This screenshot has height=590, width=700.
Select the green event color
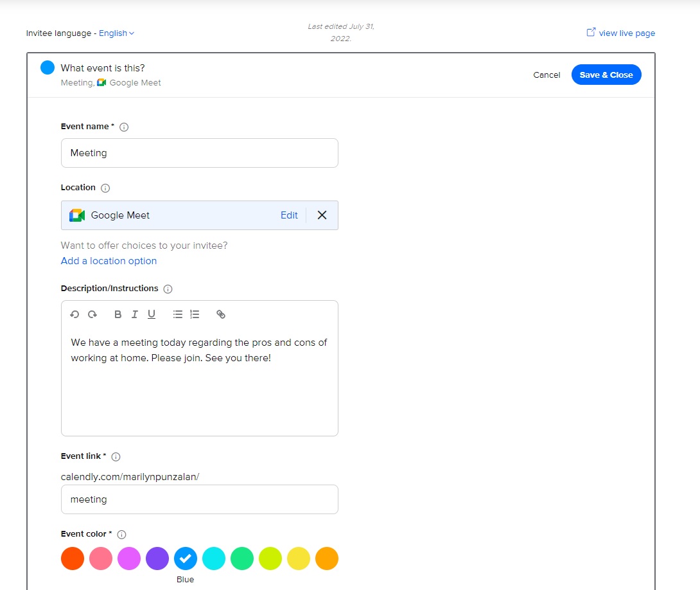click(242, 559)
